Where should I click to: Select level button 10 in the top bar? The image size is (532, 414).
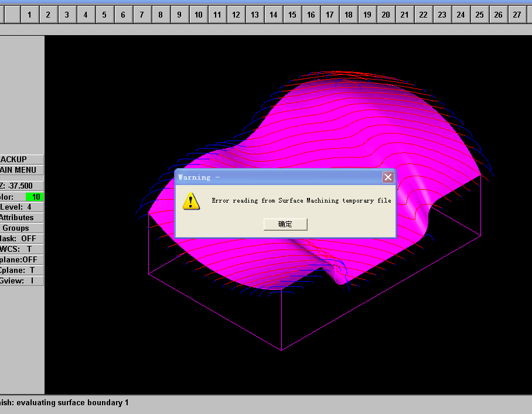(198, 15)
